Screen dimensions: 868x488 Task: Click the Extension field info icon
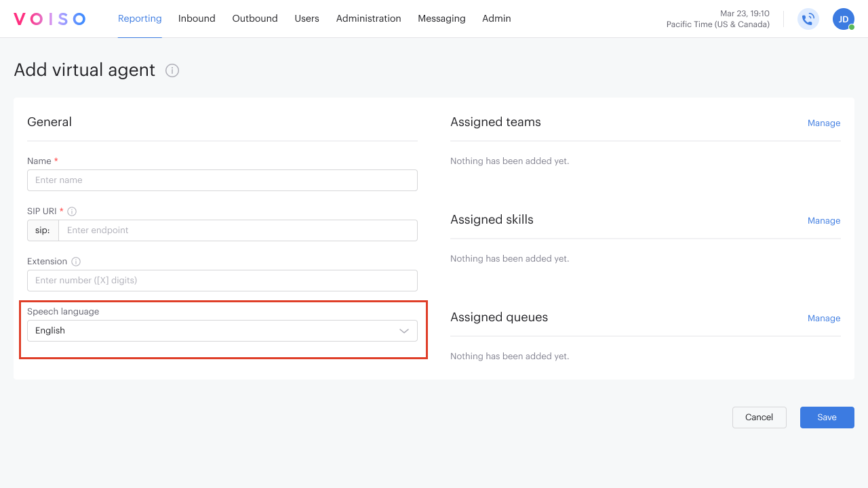(x=75, y=261)
